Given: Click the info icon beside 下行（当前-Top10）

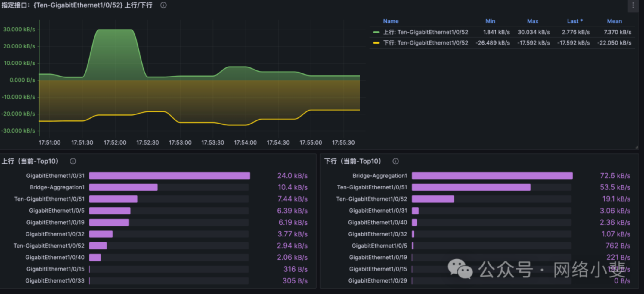Looking at the screenshot, I should (395, 161).
